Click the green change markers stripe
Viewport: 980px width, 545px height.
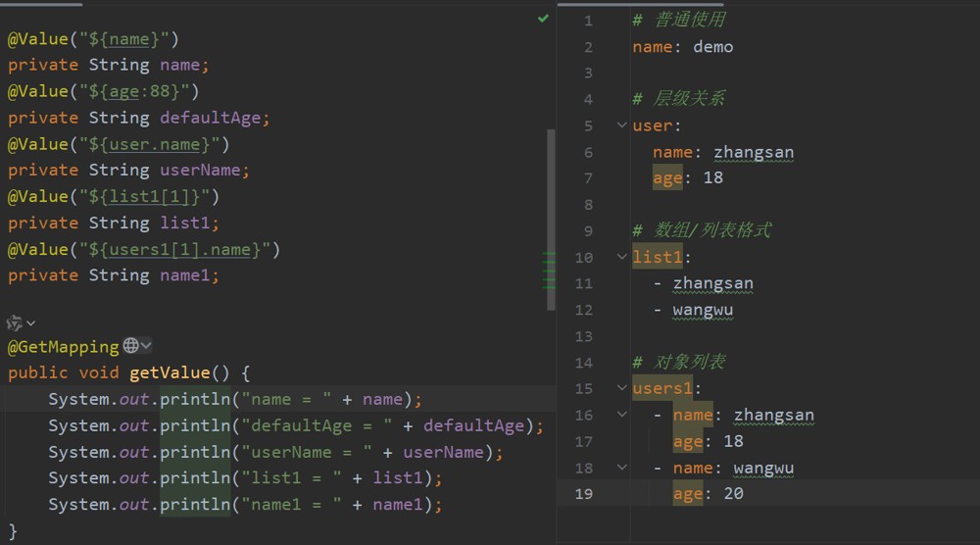(x=549, y=270)
